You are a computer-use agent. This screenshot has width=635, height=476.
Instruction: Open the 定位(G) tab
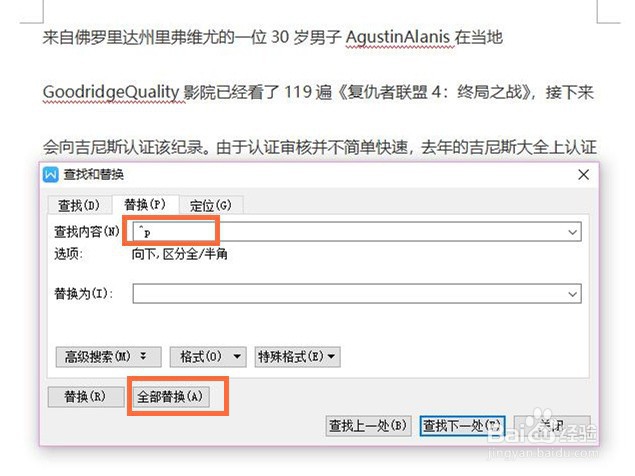pyautogui.click(x=211, y=205)
